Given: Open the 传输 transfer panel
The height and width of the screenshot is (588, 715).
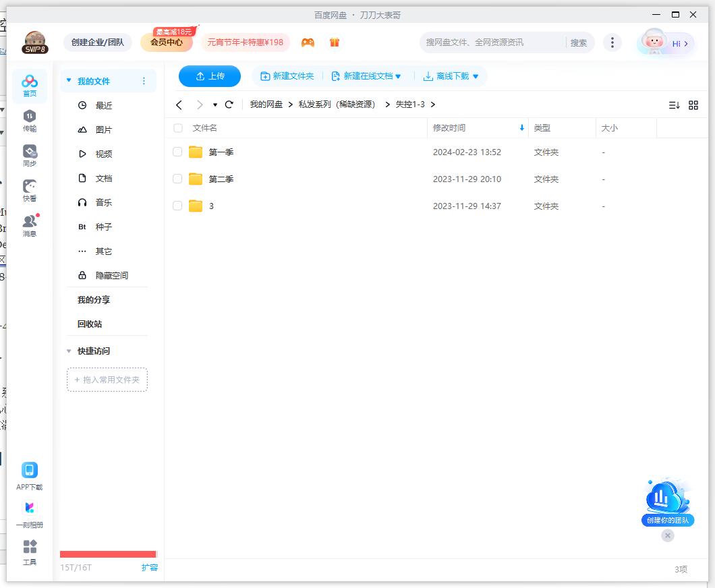Looking at the screenshot, I should pyautogui.click(x=30, y=121).
